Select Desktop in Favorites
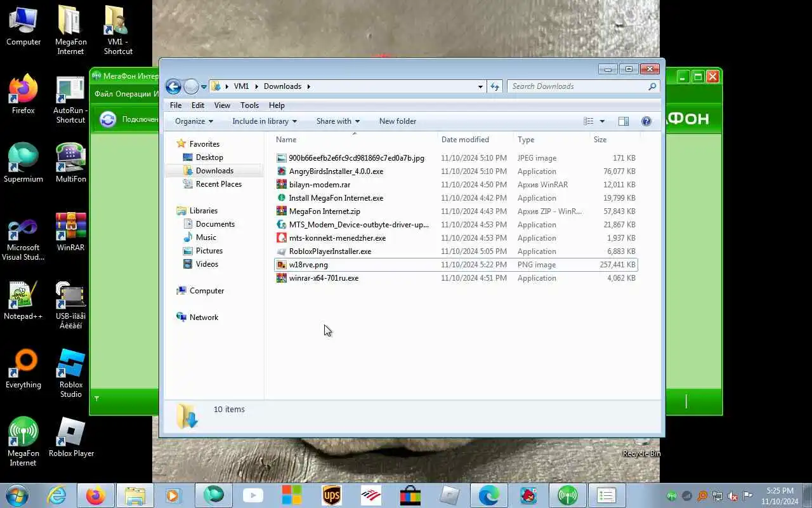812x508 pixels. click(209, 157)
